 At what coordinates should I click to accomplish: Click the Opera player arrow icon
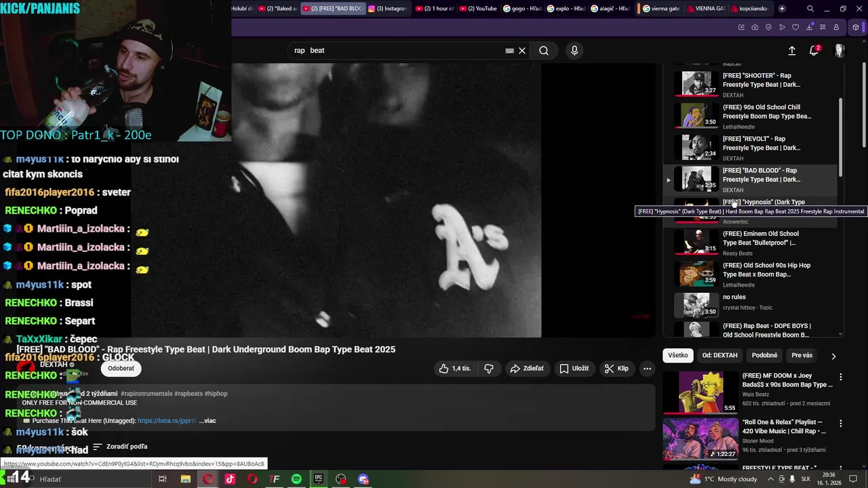pos(782,27)
